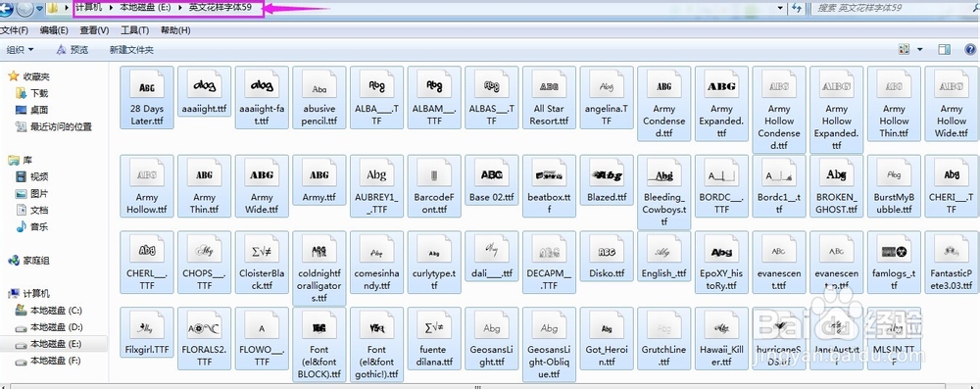Open the 编辑(E) menu
980x389 pixels.
pyautogui.click(x=54, y=30)
